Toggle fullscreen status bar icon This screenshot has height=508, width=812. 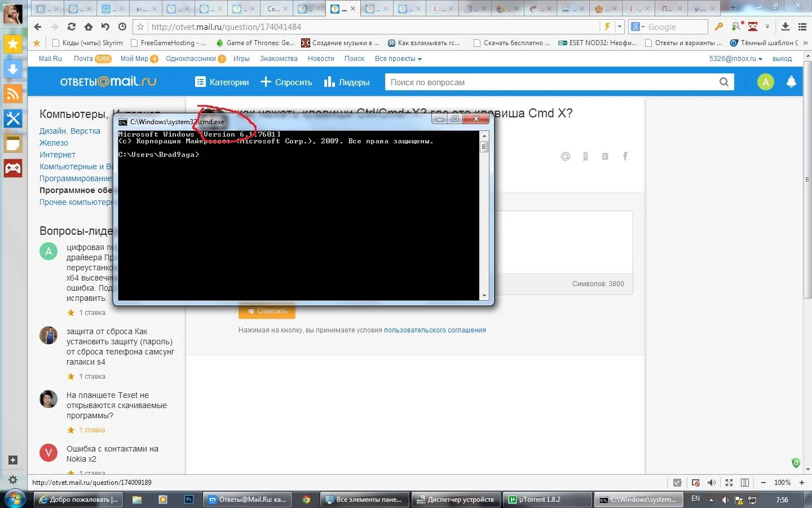click(729, 483)
